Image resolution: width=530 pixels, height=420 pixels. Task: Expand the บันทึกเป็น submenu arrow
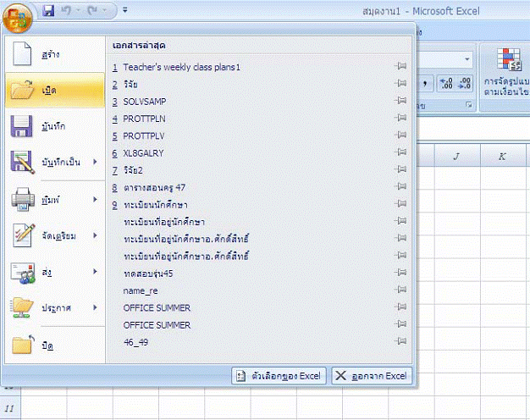96,162
